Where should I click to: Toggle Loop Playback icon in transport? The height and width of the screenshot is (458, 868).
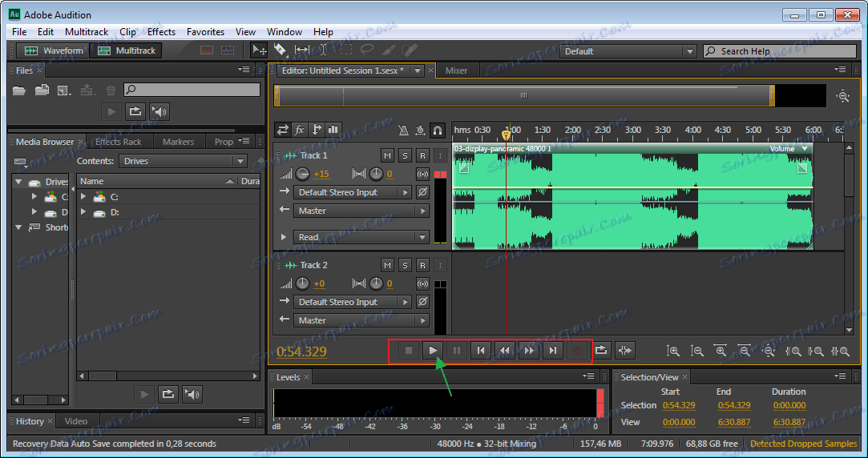[601, 350]
